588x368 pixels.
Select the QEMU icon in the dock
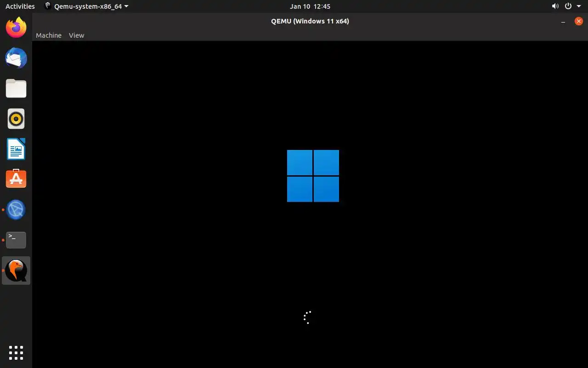(x=16, y=270)
